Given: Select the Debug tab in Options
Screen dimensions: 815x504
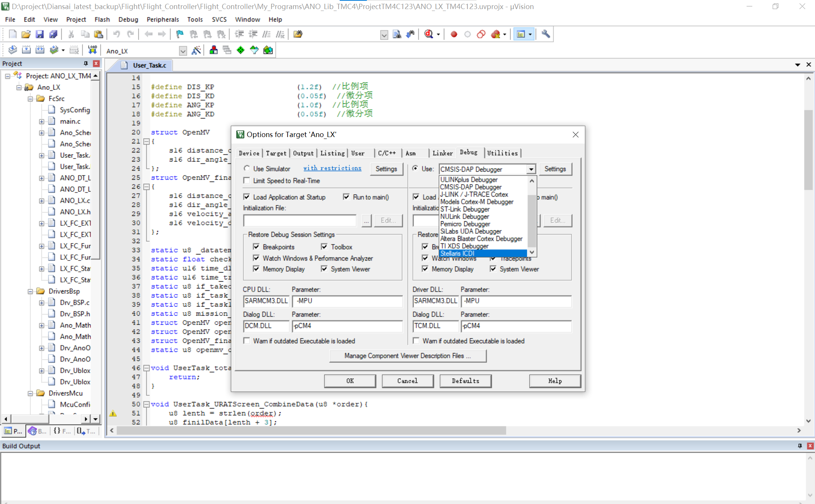Looking at the screenshot, I should [x=469, y=153].
